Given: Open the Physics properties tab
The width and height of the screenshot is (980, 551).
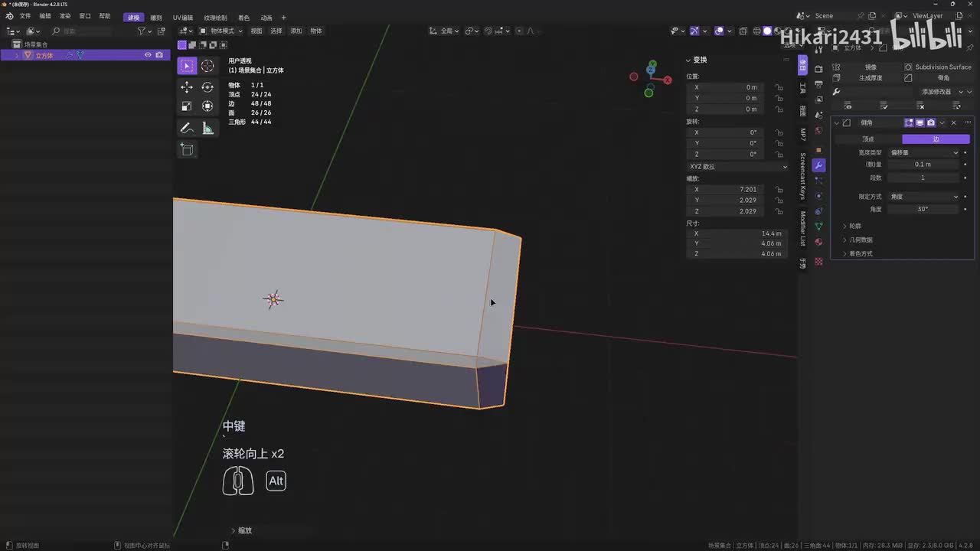Looking at the screenshot, I should 818,196.
